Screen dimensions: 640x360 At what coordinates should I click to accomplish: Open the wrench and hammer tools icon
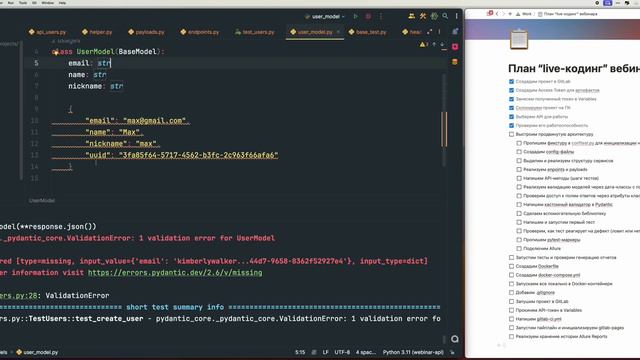coord(423,16)
